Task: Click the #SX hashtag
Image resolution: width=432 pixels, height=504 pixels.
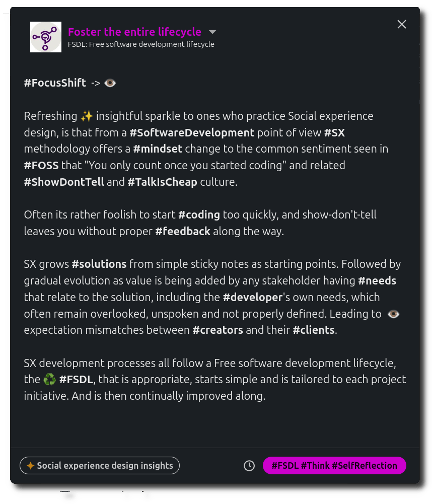Action: (334, 132)
